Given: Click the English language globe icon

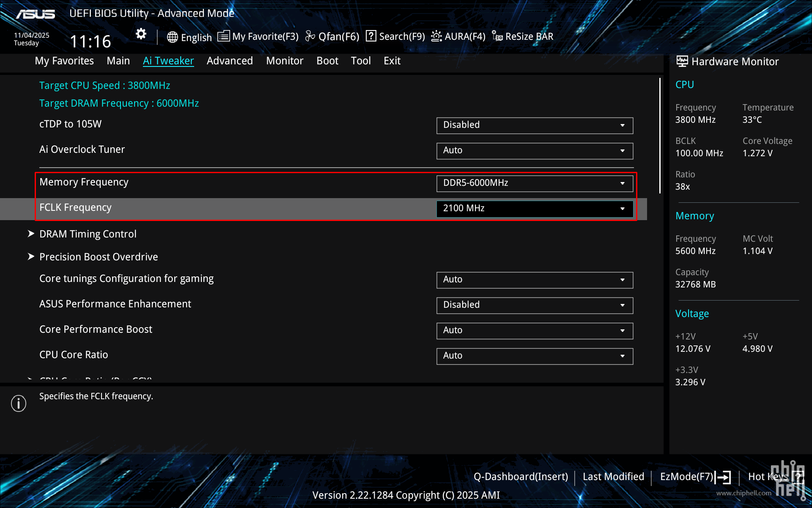Looking at the screenshot, I should 172,37.
